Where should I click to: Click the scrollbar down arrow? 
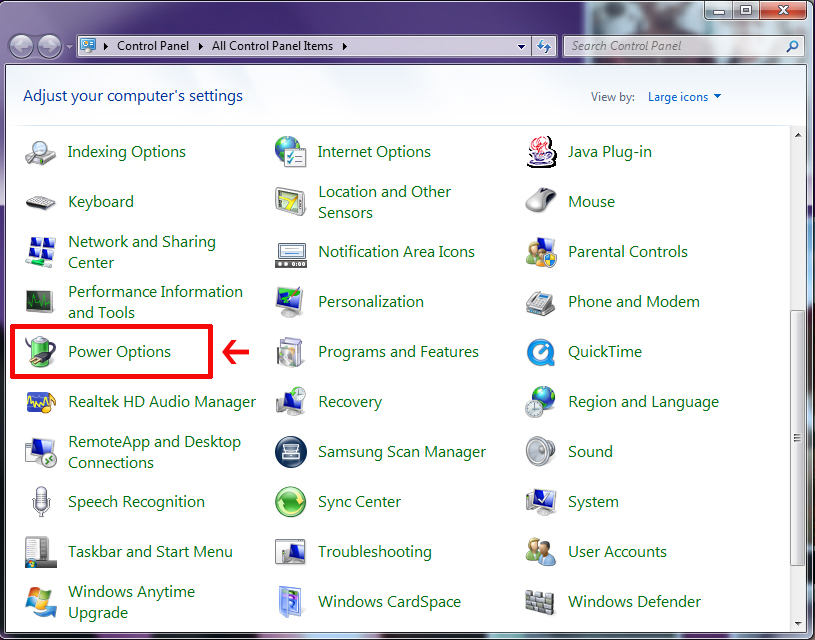pos(797,623)
